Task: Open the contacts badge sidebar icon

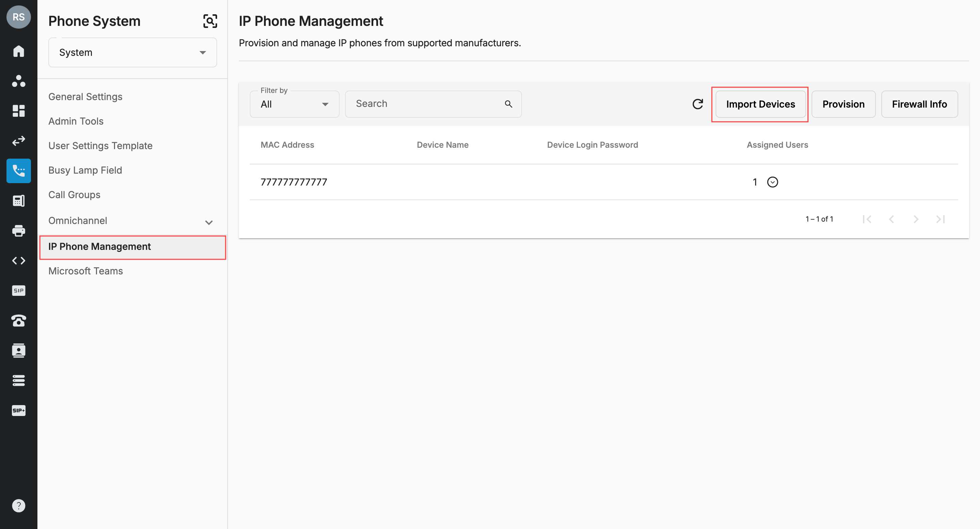Action: coord(18,351)
